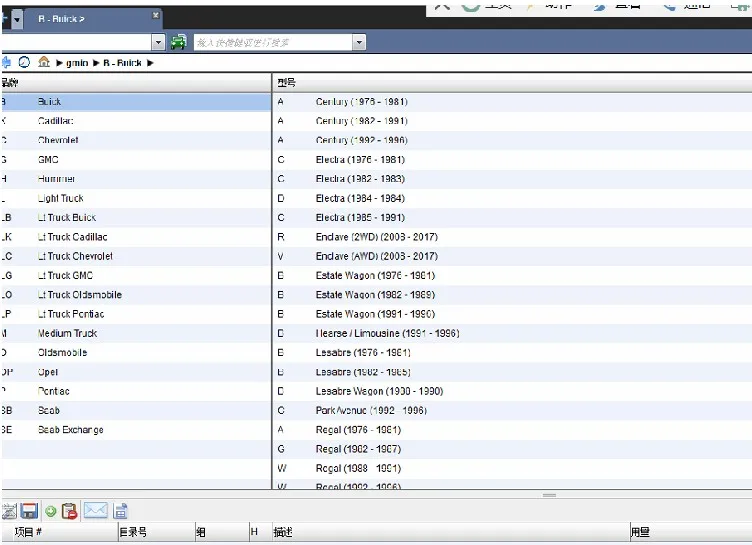Open Park Avenue (1992 - 1996) model
The height and width of the screenshot is (545, 752).
tap(512, 411)
